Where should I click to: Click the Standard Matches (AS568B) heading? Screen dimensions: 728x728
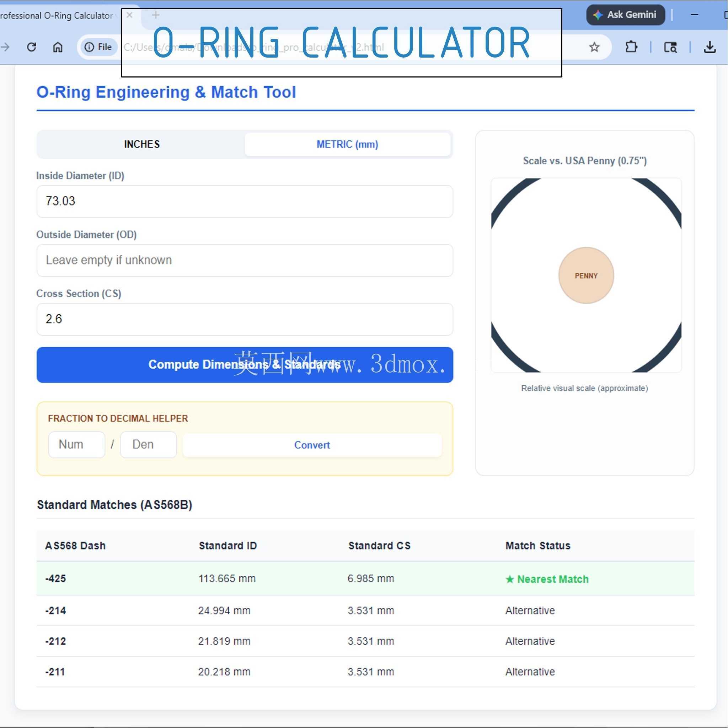click(114, 505)
